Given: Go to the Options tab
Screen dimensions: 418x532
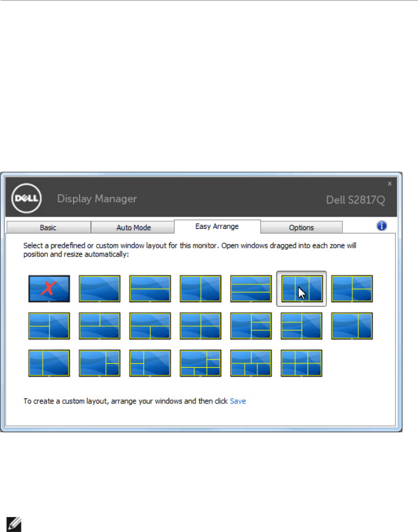Looking at the screenshot, I should coord(301,227).
